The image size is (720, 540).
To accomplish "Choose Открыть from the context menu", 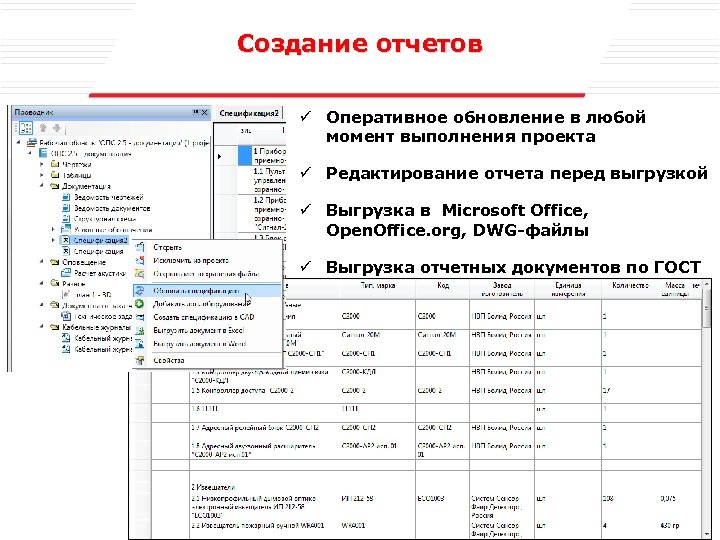I will pyautogui.click(x=168, y=247).
